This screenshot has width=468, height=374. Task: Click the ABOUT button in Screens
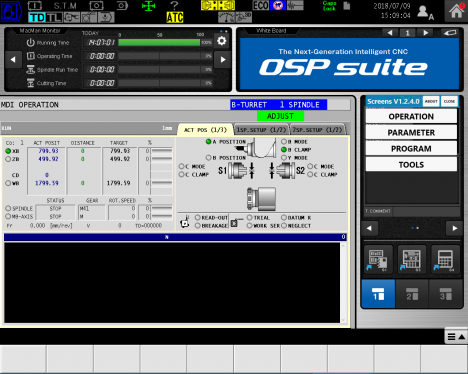tap(431, 101)
